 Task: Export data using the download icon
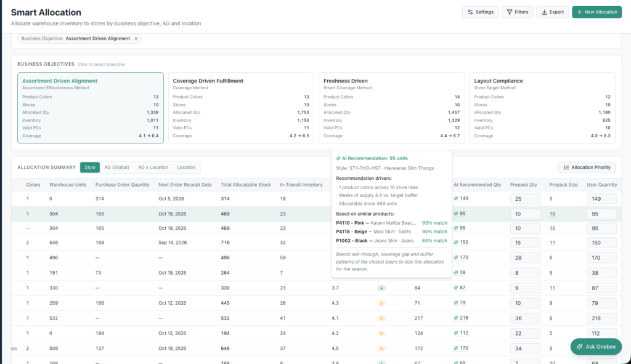(x=553, y=12)
